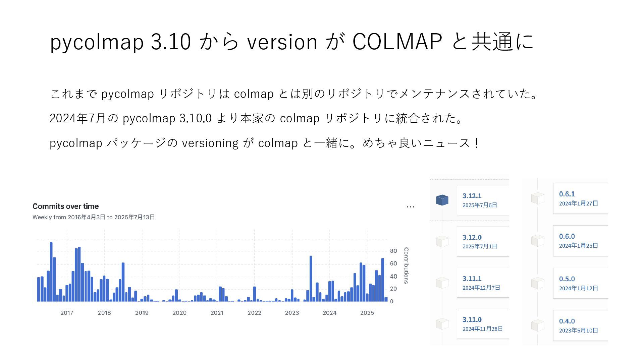Click the 2018 x-axis label
Screen dimensions: 644x362
coord(104,313)
